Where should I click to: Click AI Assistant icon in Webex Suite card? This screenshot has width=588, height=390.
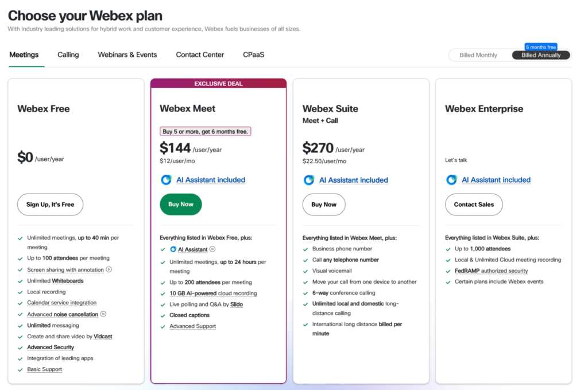309,180
